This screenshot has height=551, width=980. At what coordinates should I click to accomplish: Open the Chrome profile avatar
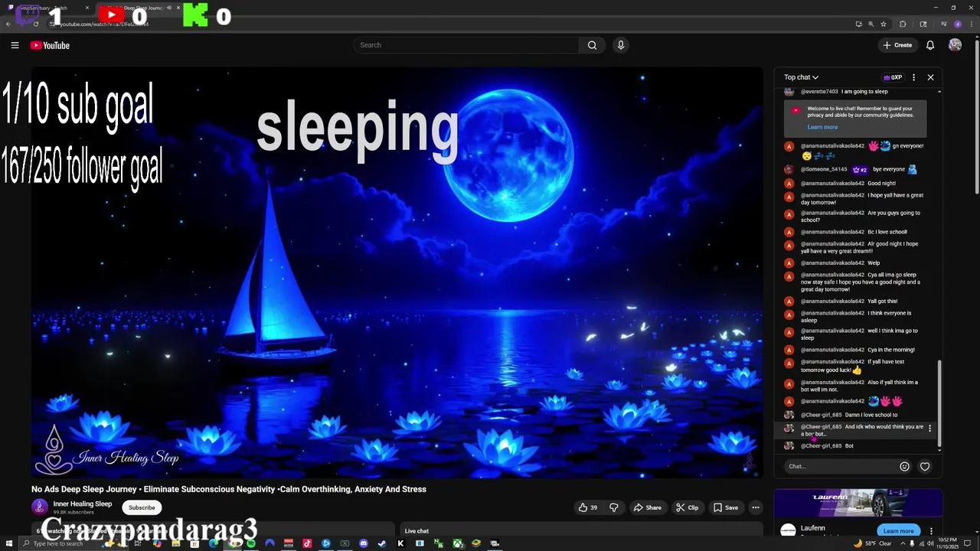point(957,24)
